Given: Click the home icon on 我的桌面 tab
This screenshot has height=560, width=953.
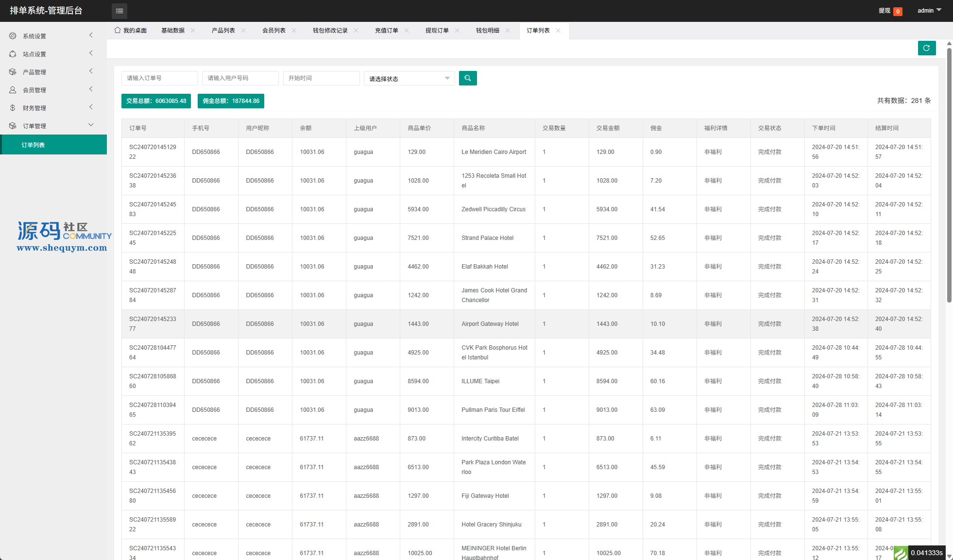Looking at the screenshot, I should [x=118, y=30].
